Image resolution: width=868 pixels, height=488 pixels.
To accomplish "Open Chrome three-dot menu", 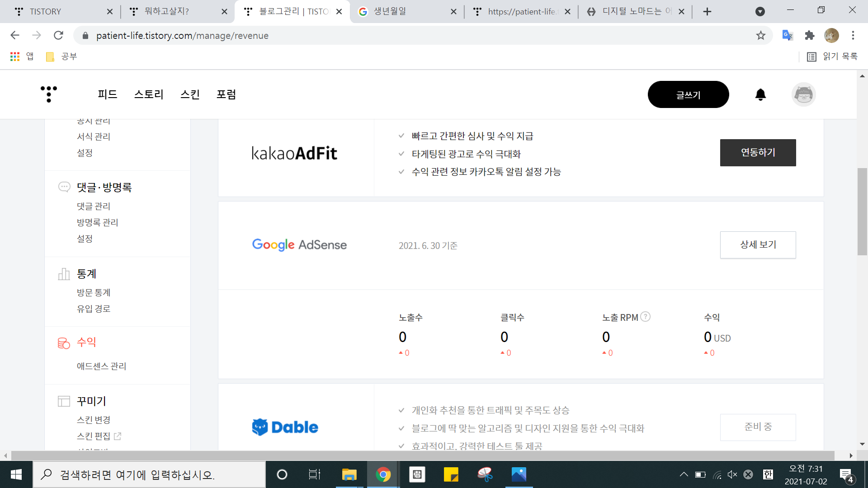I will pyautogui.click(x=853, y=35).
